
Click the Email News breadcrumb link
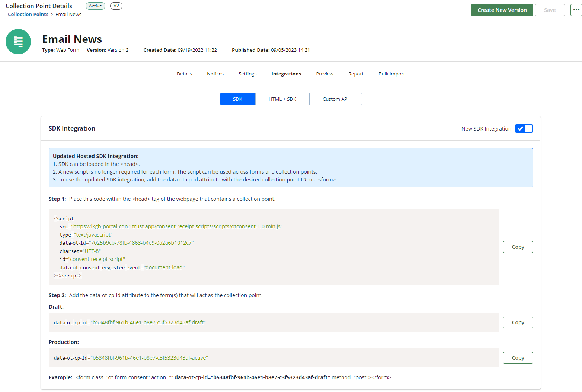coord(68,14)
